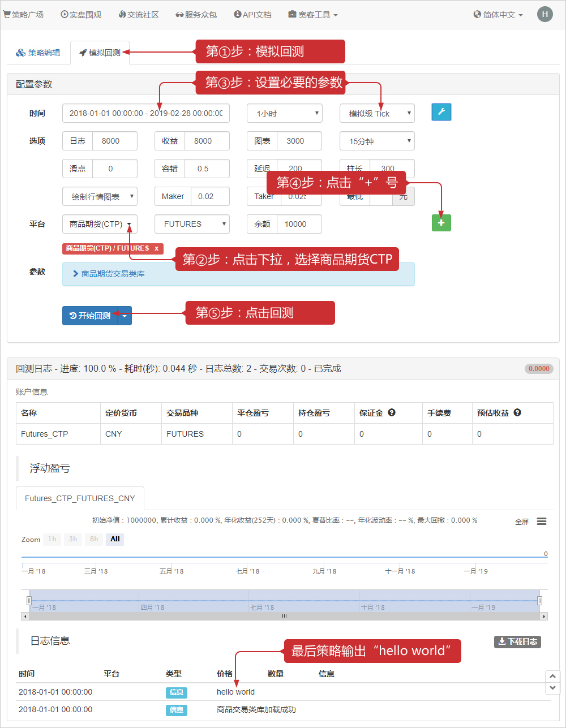Click the blue wrench settings icon
This screenshot has height=728, width=566.
[441, 112]
